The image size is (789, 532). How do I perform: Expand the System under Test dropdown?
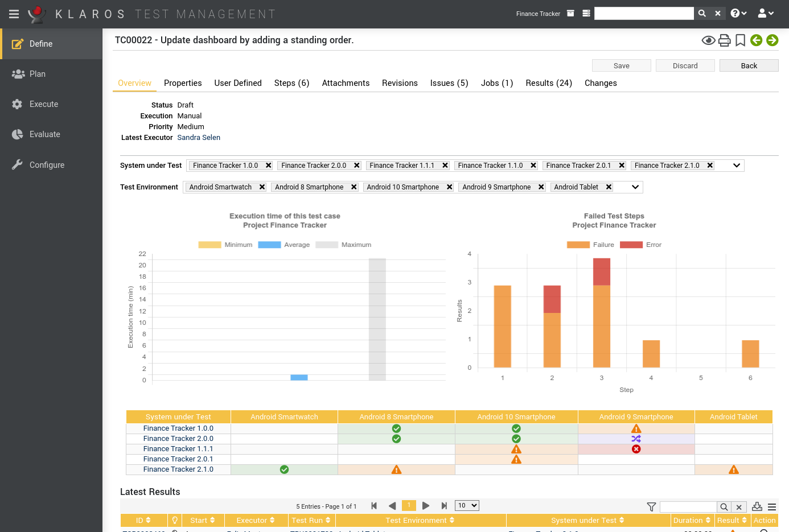pyautogui.click(x=736, y=166)
